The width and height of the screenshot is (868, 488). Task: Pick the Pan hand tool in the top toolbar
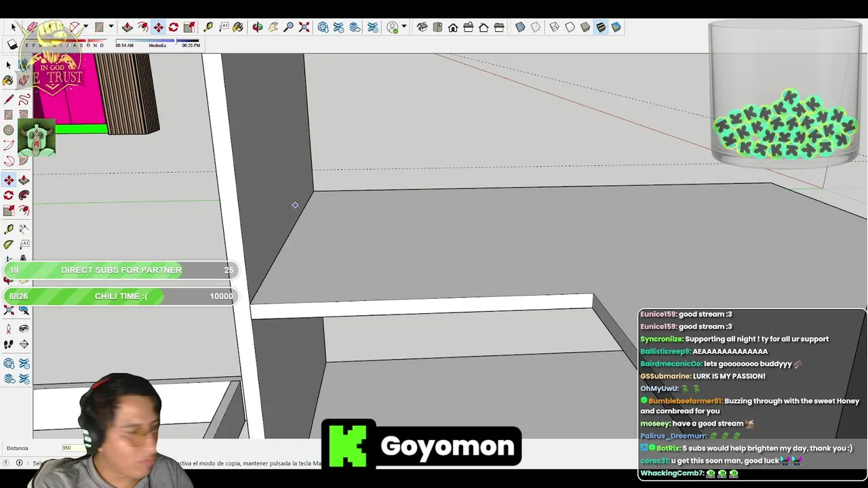pos(273,27)
